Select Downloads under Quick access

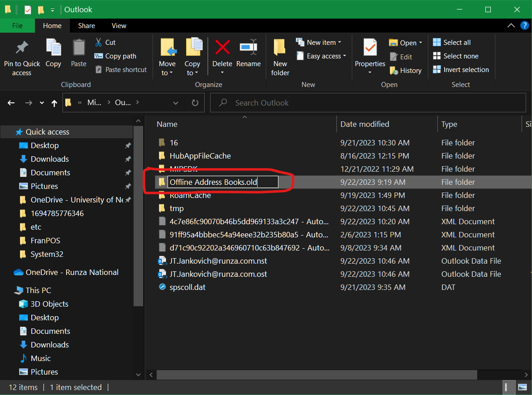click(x=50, y=159)
